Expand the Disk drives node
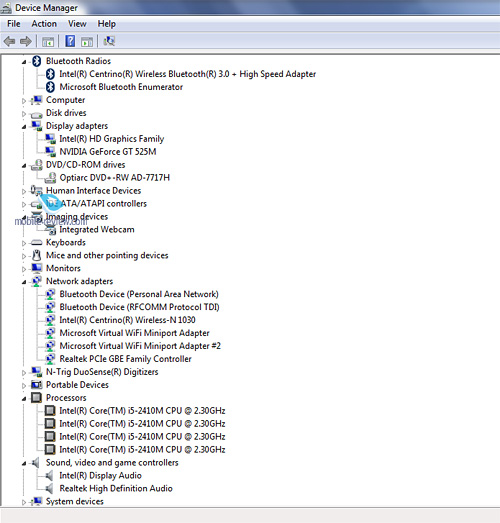This screenshot has height=523, width=500. pos(24,113)
